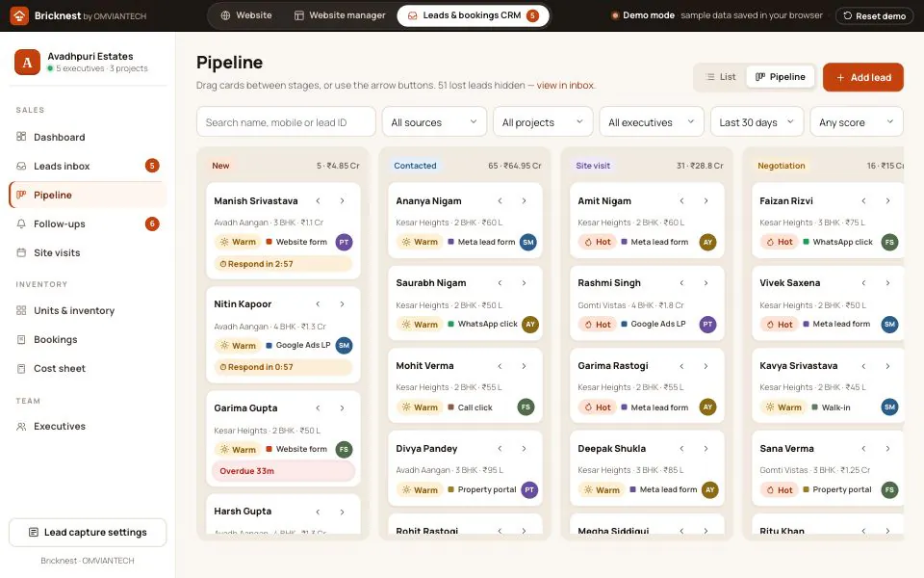Click PT executive avatar on Manish Srivastava card
This screenshot has width=924, height=578.
[345, 242]
